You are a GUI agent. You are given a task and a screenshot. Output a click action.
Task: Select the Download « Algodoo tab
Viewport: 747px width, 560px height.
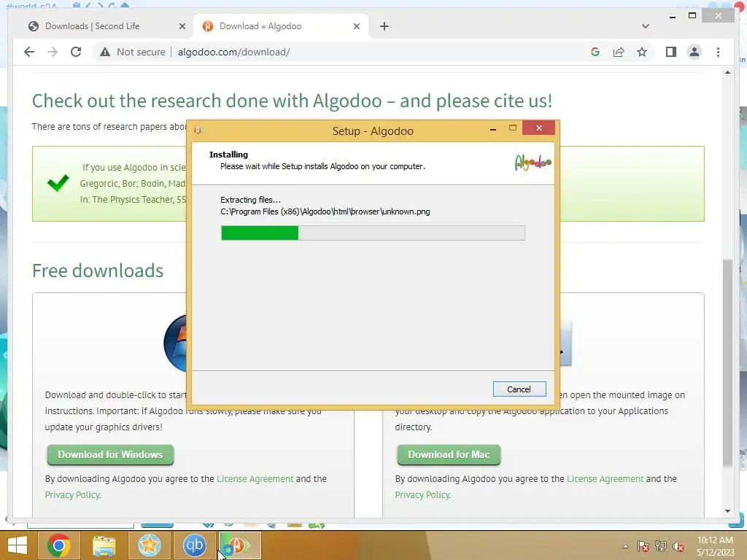260,26
